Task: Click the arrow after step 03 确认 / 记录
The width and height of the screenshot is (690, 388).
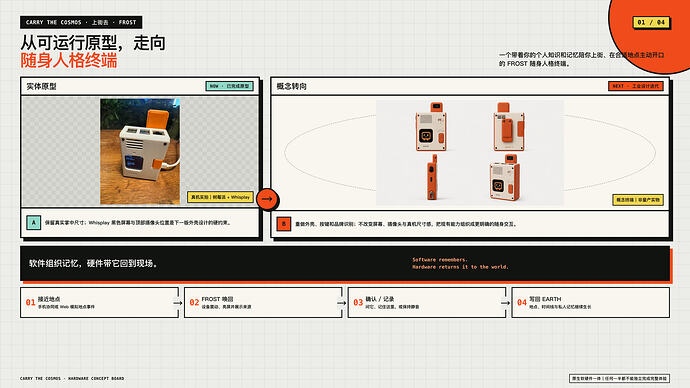Action: tap(505, 303)
